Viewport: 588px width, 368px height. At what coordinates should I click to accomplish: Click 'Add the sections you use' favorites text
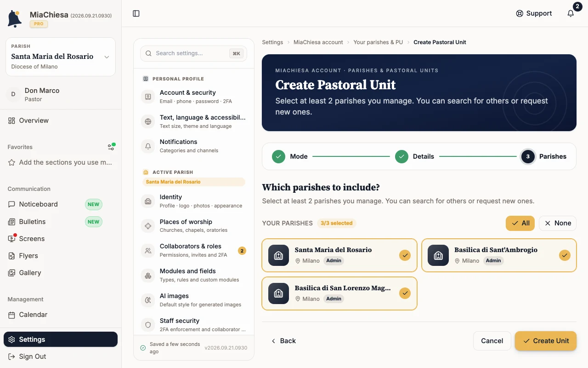65,162
